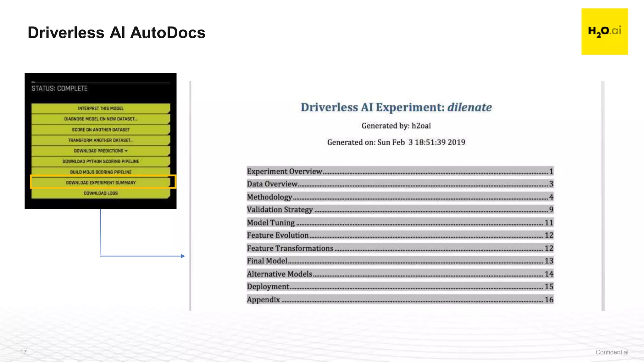This screenshot has height=362, width=644.
Task: Click the Confidential footer text
Action: tap(612, 352)
